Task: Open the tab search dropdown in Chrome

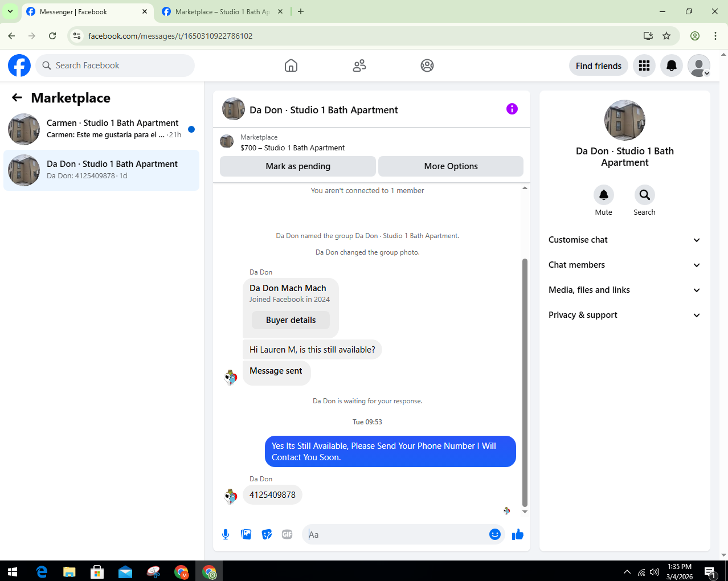Action: (10, 11)
